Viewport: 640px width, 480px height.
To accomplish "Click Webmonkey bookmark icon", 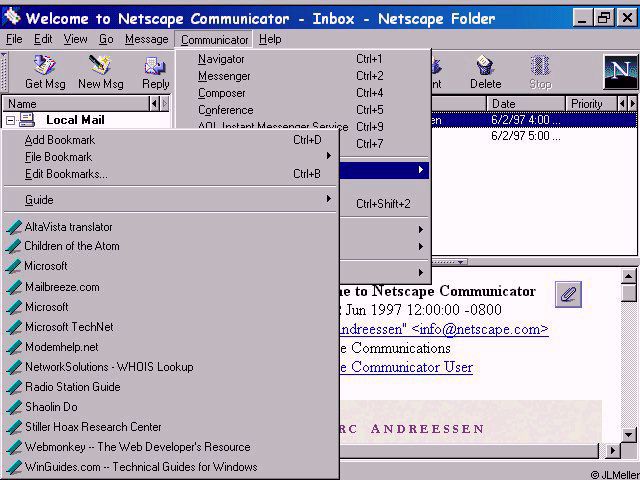I will pos(14,447).
